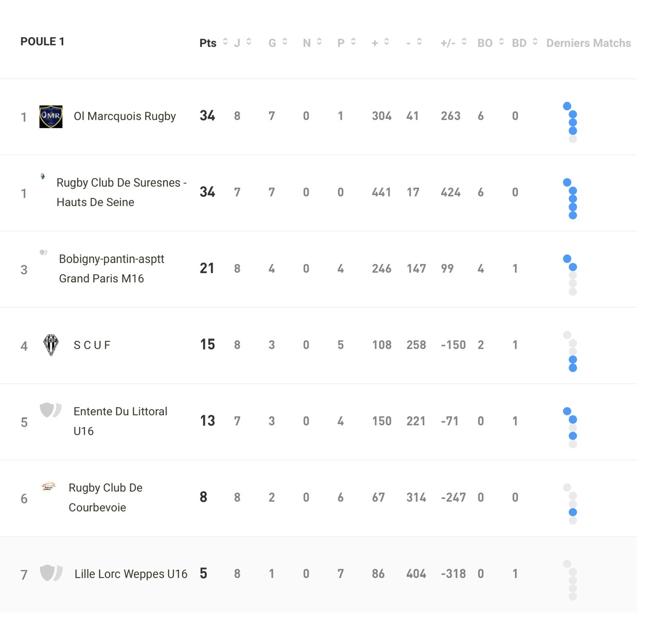This screenshot has width=659, height=644.
Task: Sort table by Pts column arrows
Action: (x=225, y=42)
